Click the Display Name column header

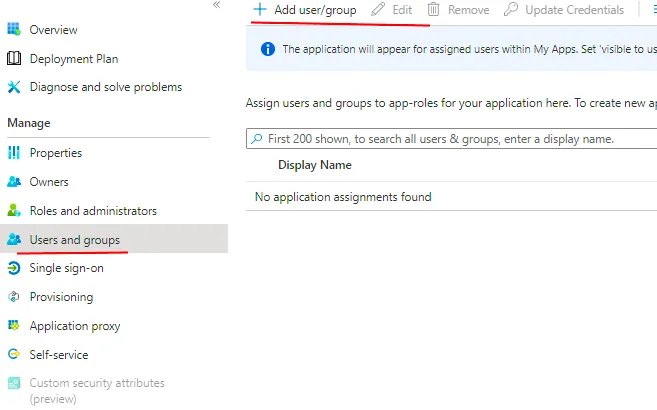[x=315, y=165]
